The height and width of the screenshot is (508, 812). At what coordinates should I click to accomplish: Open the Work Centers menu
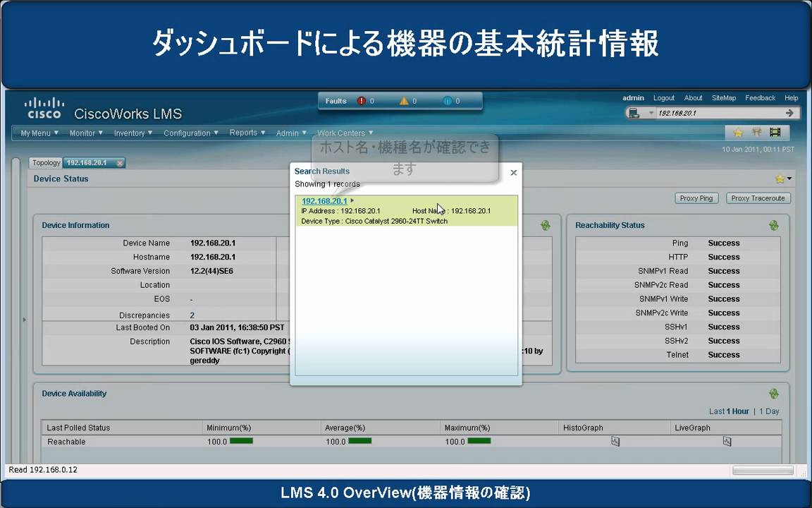tap(345, 133)
